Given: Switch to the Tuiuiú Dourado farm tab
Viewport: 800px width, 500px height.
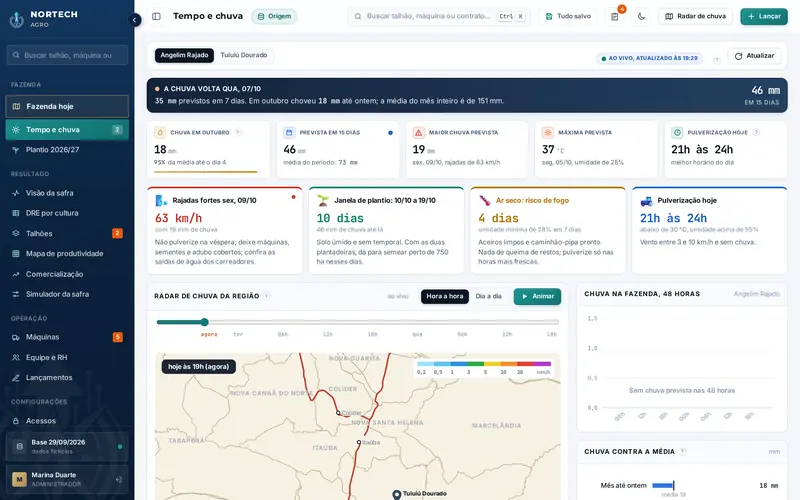Looking at the screenshot, I should pos(244,55).
